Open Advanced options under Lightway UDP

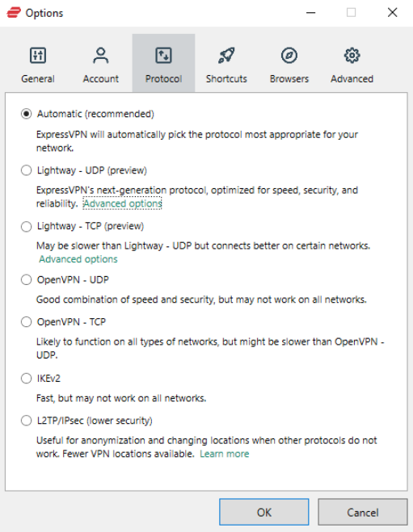(x=123, y=203)
